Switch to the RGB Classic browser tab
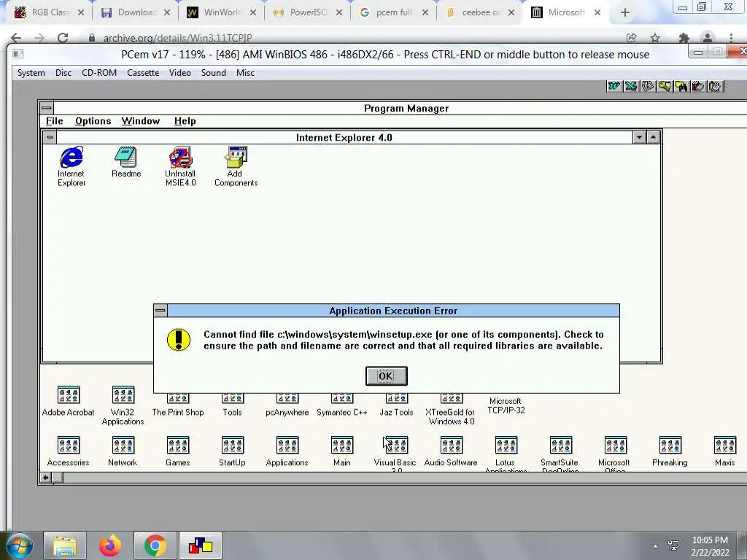 click(x=49, y=12)
